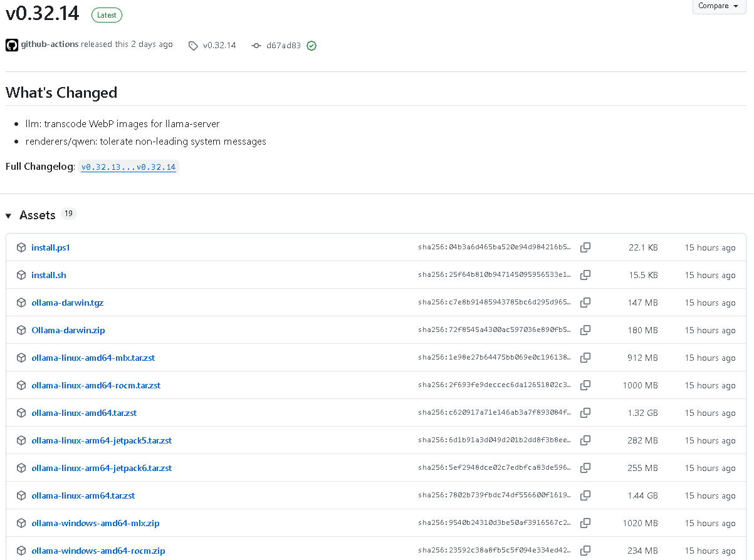
Task: Open the v0.32.13...v0.32.14 changelog link
Action: 128,167
